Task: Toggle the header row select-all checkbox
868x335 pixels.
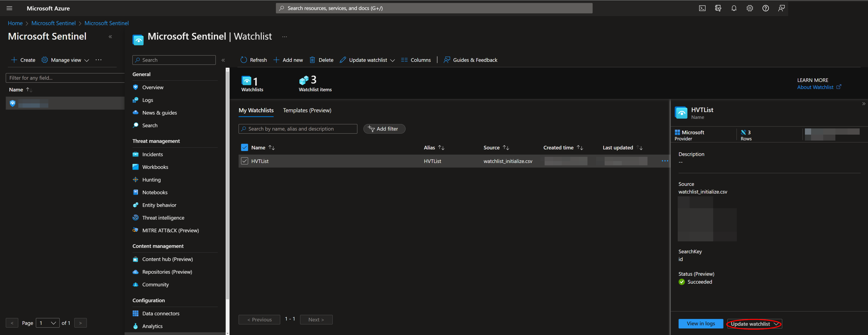Action: click(x=244, y=147)
